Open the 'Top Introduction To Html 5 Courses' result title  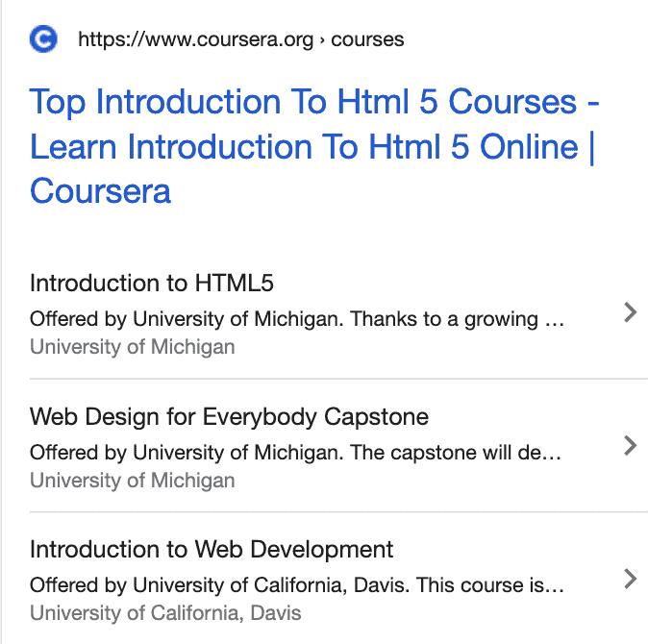click(314, 146)
